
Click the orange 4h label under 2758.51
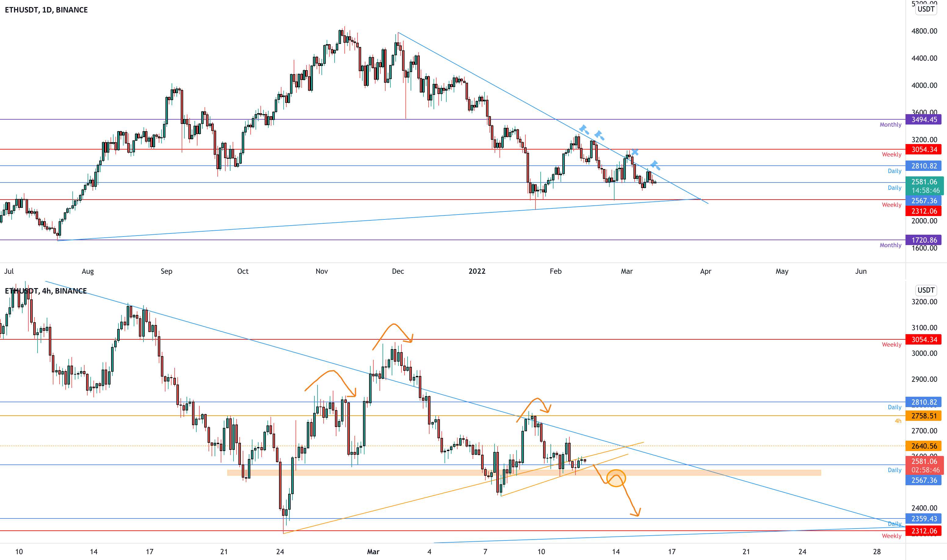click(x=898, y=421)
